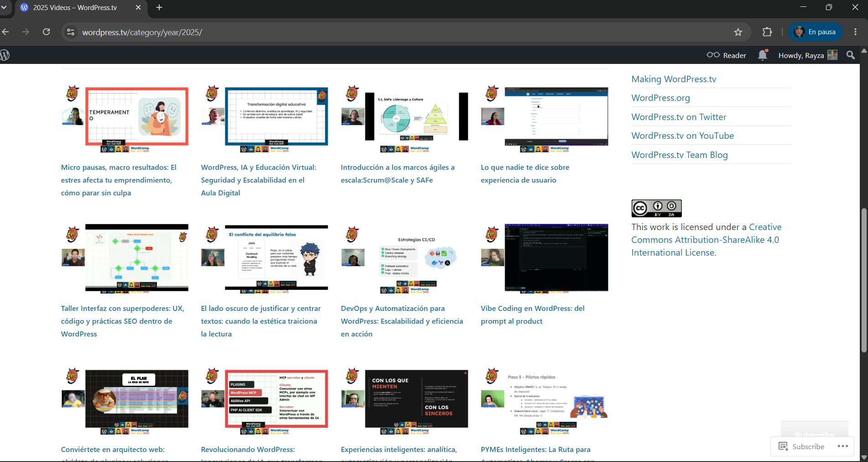Click the WordPress logo in admin bar
Screen dimensions: 868x462
click(x=5, y=55)
